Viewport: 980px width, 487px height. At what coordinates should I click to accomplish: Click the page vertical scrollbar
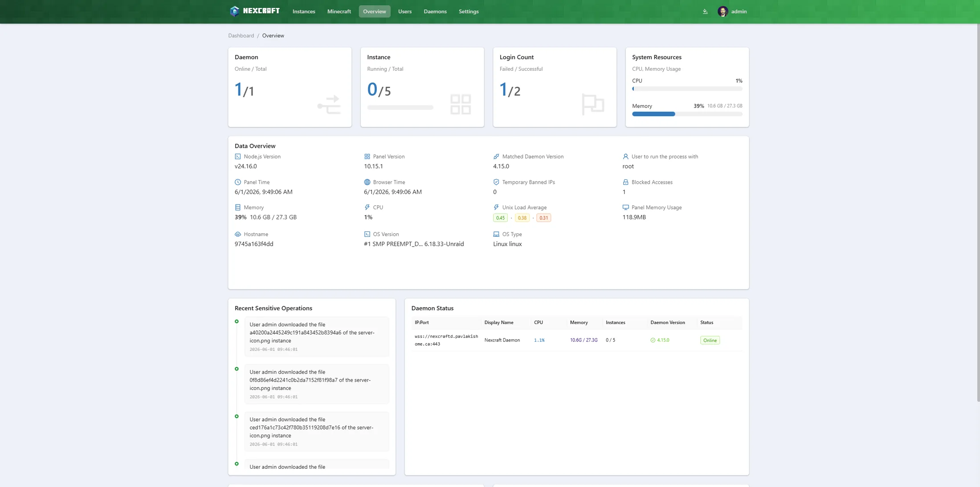[x=978, y=213]
